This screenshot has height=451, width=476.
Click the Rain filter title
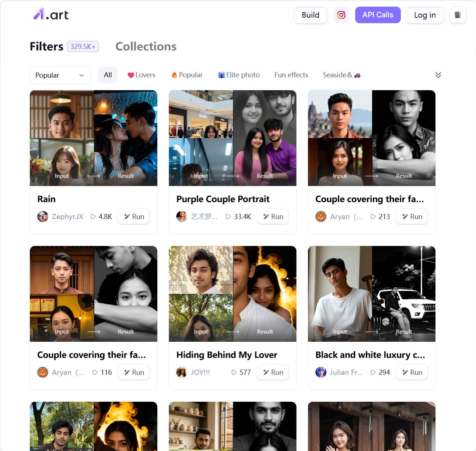[46, 199]
